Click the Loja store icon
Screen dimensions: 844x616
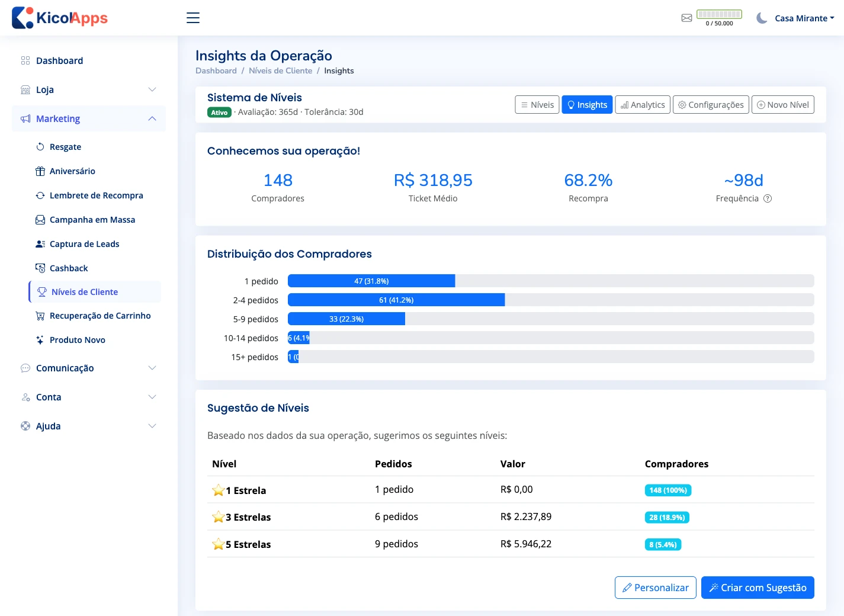tap(25, 89)
